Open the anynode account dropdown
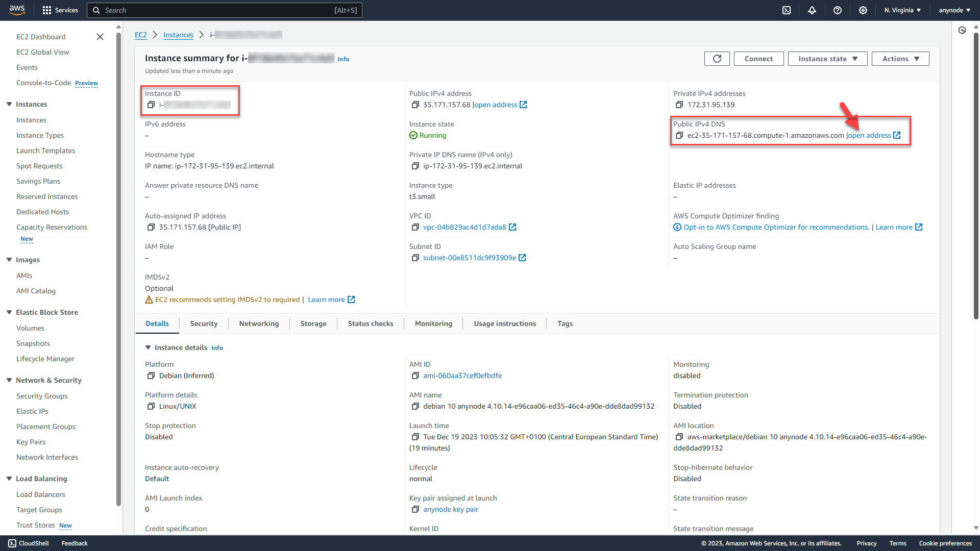 954,10
